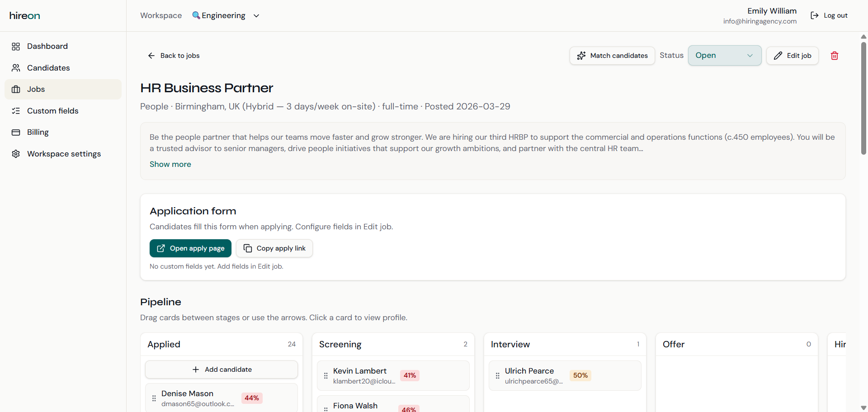Select the Candidates people icon
This screenshot has width=868, height=412.
pyautogui.click(x=16, y=67)
